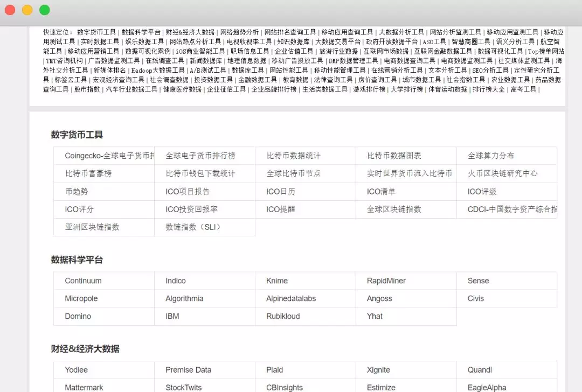The width and height of the screenshot is (582, 392).
Task: Open the Estimize link
Action: [381, 388]
